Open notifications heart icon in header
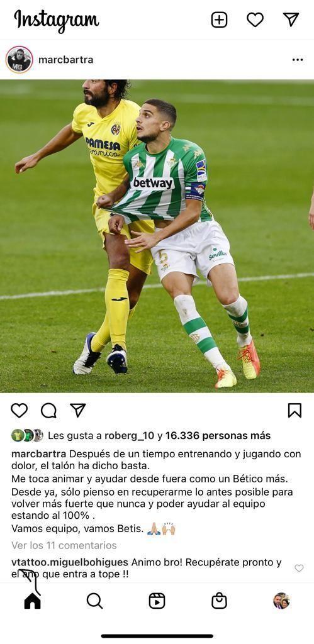Viewport: 314px width, 644px height. click(255, 19)
